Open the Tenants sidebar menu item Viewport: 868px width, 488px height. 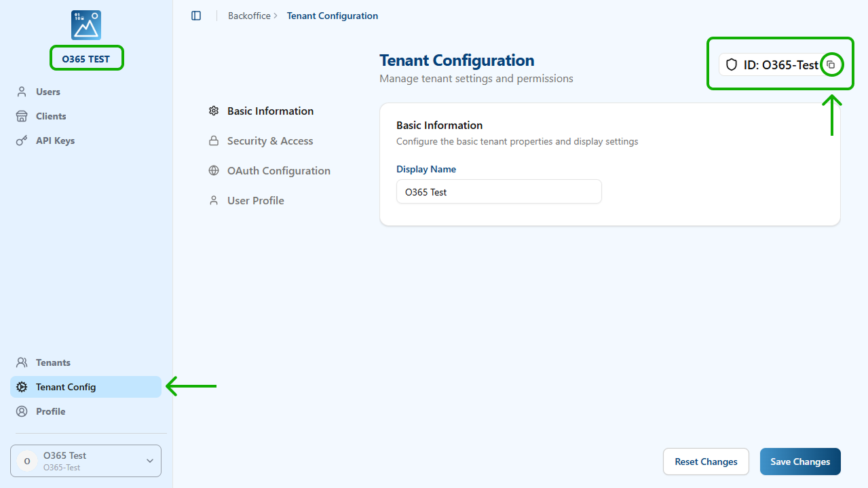coord(53,362)
